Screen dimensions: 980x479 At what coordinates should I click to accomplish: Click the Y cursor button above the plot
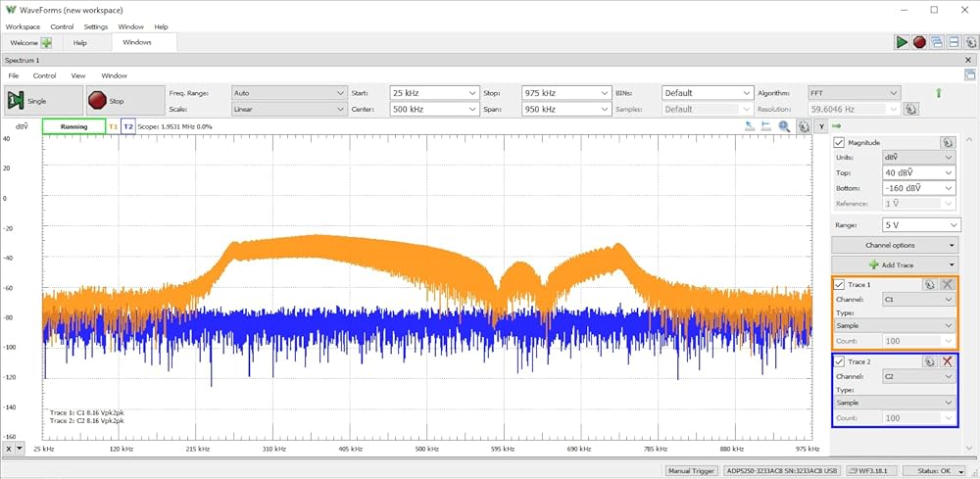tap(820, 126)
